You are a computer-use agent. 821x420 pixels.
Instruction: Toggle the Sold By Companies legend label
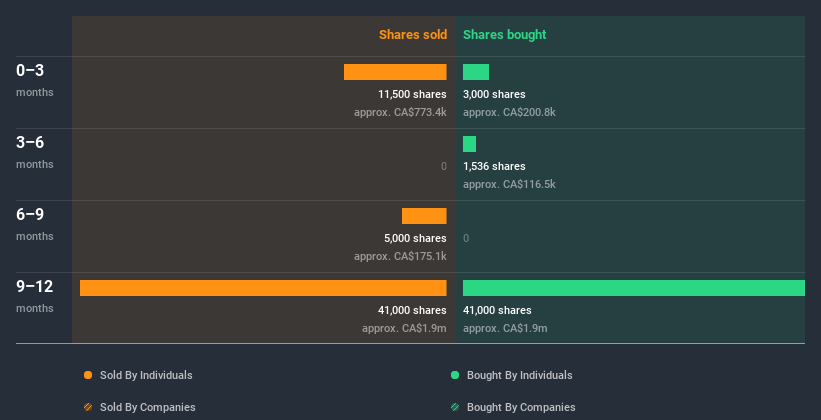pyautogui.click(x=148, y=407)
